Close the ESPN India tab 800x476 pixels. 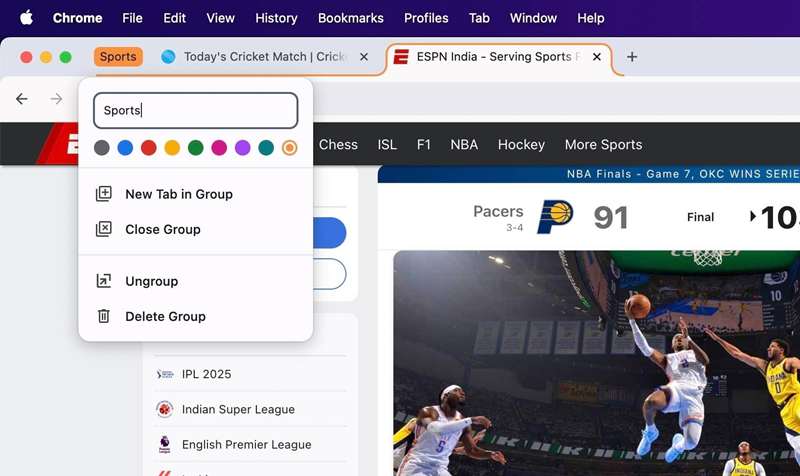click(596, 57)
